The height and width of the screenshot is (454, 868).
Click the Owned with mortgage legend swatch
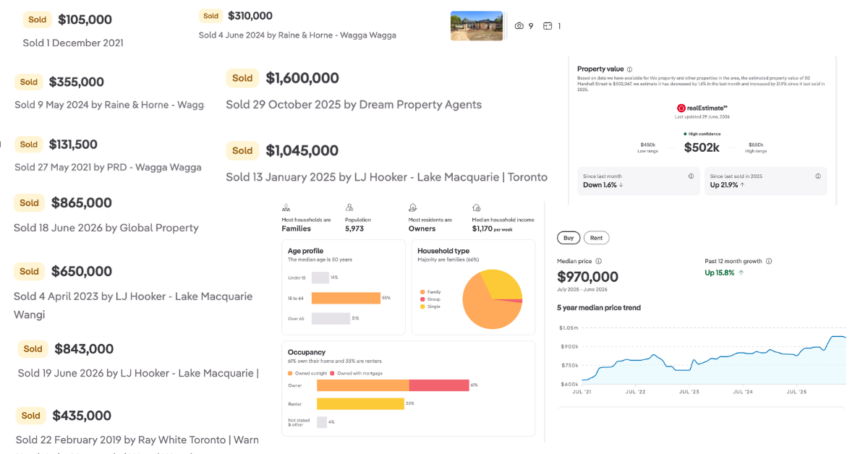point(333,373)
